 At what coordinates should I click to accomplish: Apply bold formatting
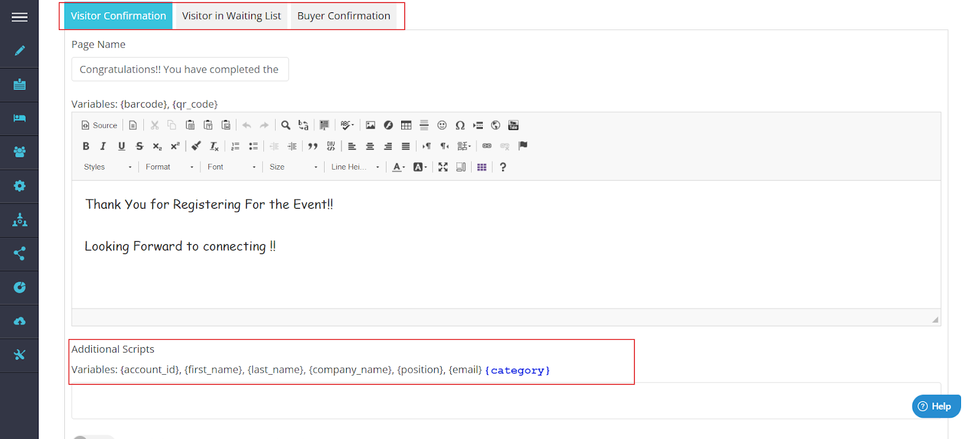tap(86, 146)
